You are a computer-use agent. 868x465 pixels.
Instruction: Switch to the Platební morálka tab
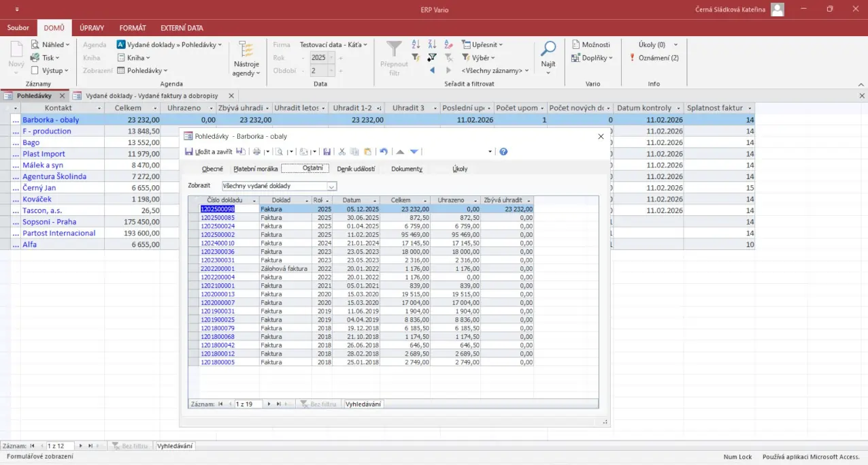pyautogui.click(x=255, y=169)
